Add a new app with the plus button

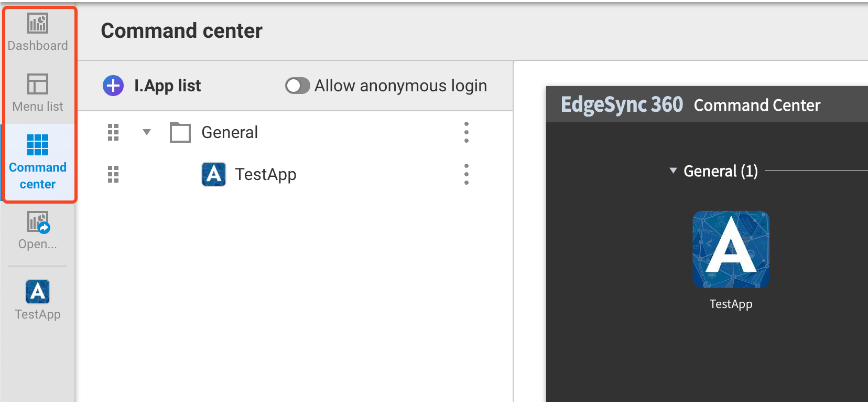pyautogui.click(x=113, y=85)
